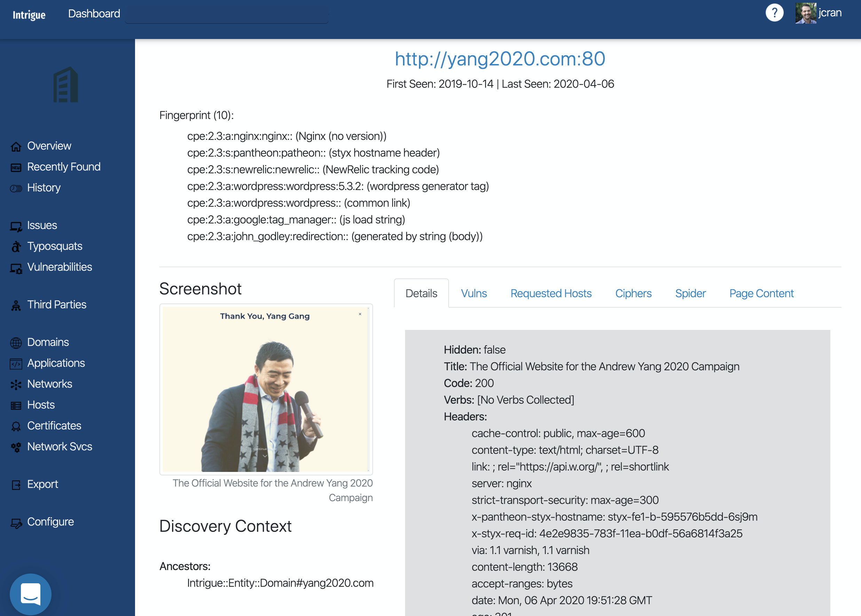Click the Overview home icon
This screenshot has height=616, width=861.
(16, 147)
